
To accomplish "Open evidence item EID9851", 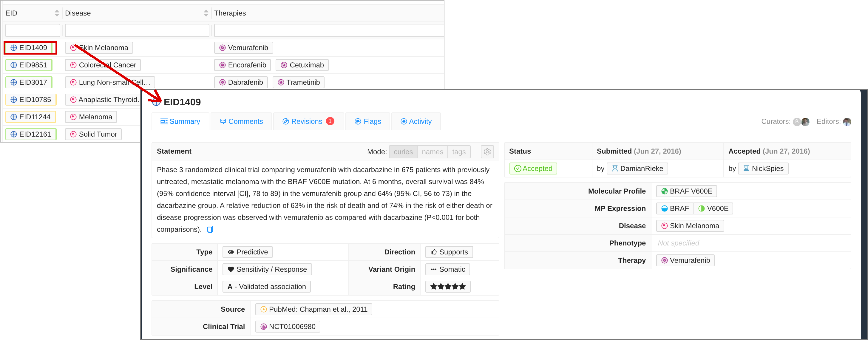I will 29,65.
